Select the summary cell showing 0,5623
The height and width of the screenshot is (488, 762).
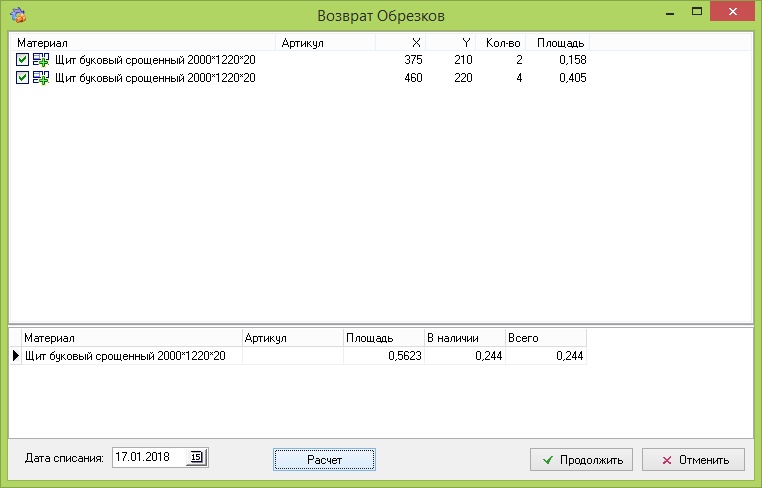click(x=382, y=356)
